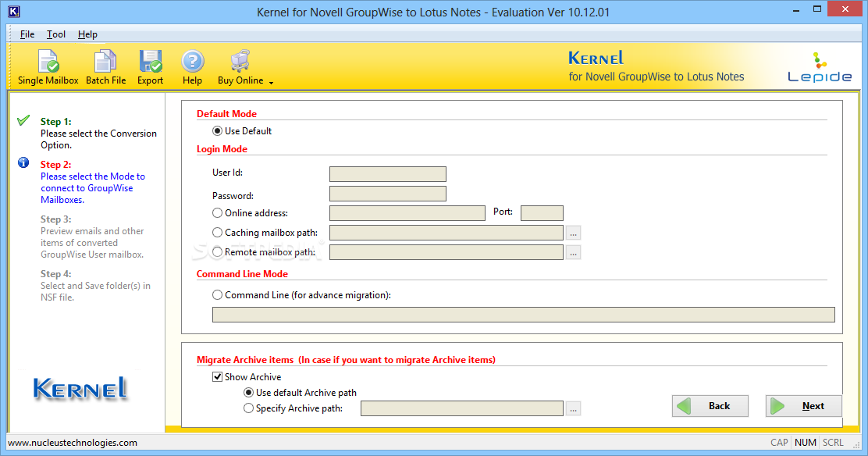The height and width of the screenshot is (456, 868).
Task: Open the Tool menu
Action: pos(56,34)
